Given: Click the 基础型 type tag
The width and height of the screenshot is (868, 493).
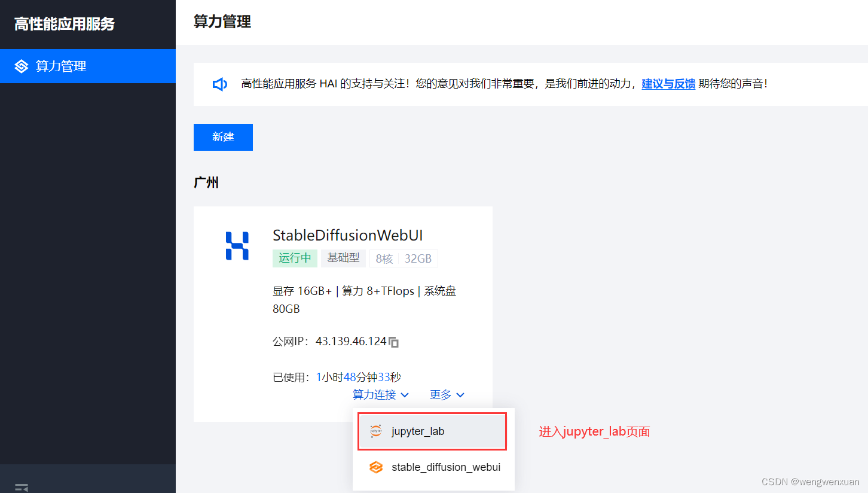Looking at the screenshot, I should [x=343, y=258].
